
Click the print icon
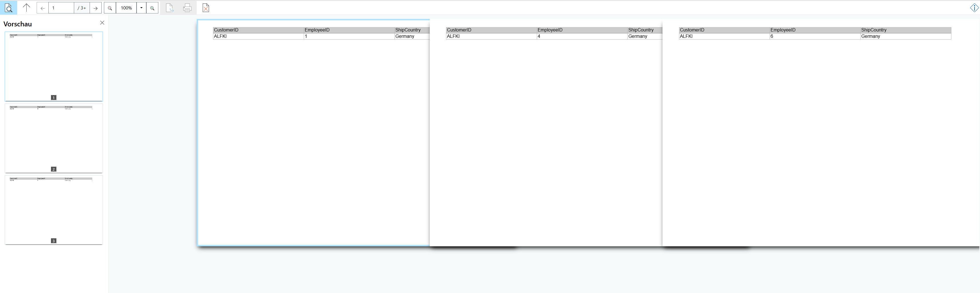pyautogui.click(x=187, y=8)
